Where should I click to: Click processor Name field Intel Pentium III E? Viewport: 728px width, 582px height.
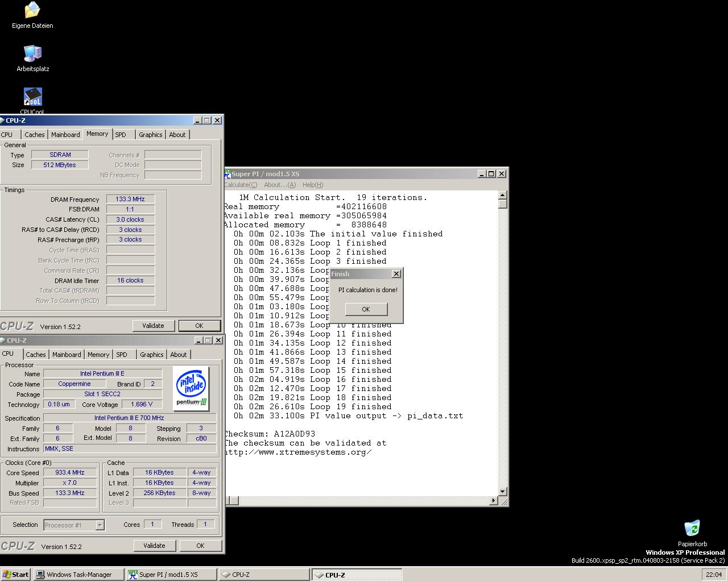point(102,373)
